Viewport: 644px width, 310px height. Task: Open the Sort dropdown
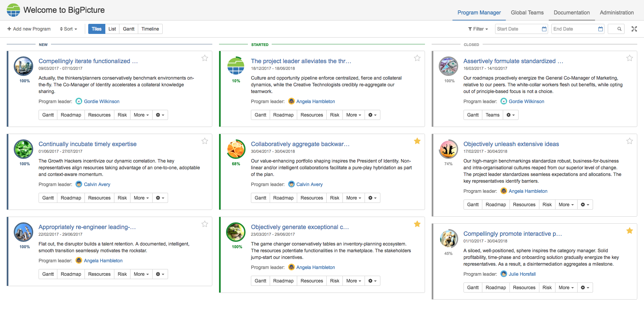click(68, 29)
